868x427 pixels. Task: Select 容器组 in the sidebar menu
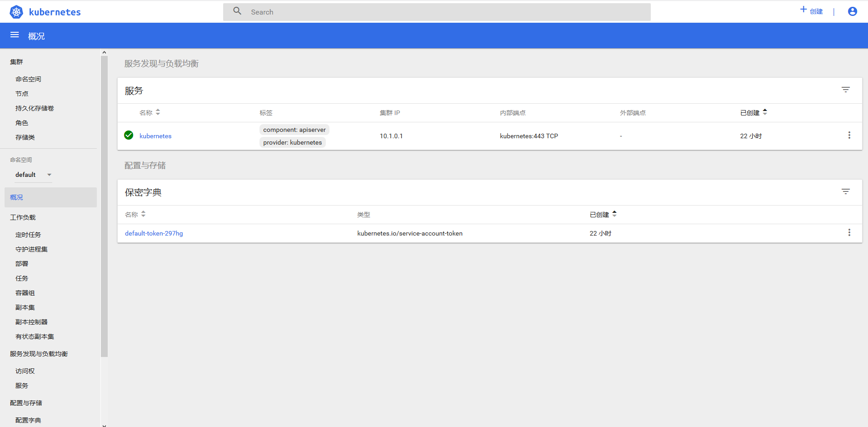pyautogui.click(x=25, y=292)
